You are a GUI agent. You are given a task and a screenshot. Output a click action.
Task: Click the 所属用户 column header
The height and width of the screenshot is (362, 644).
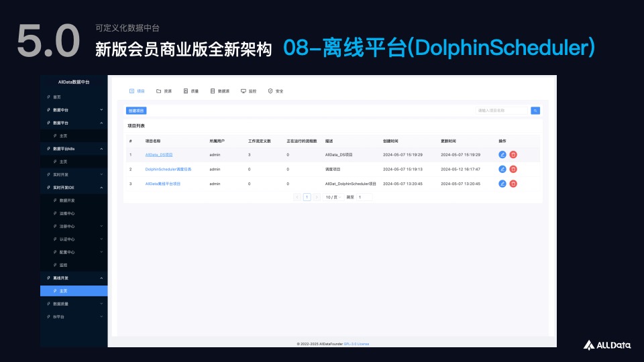click(217, 141)
